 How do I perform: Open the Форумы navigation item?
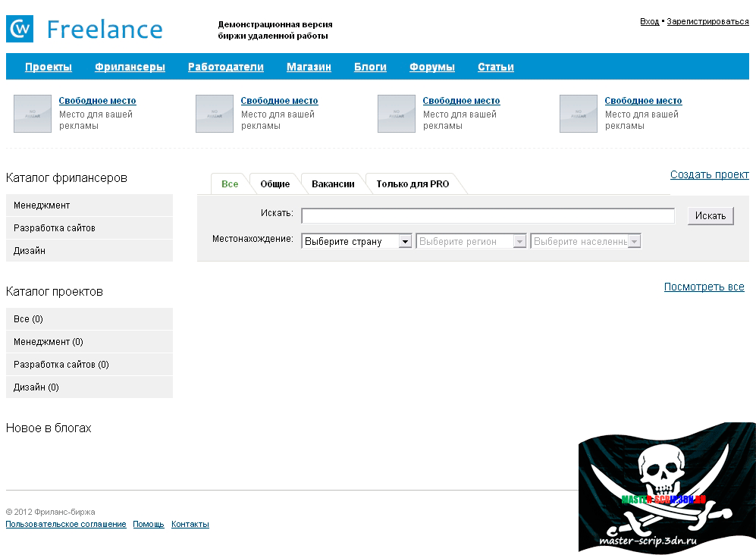[431, 67]
